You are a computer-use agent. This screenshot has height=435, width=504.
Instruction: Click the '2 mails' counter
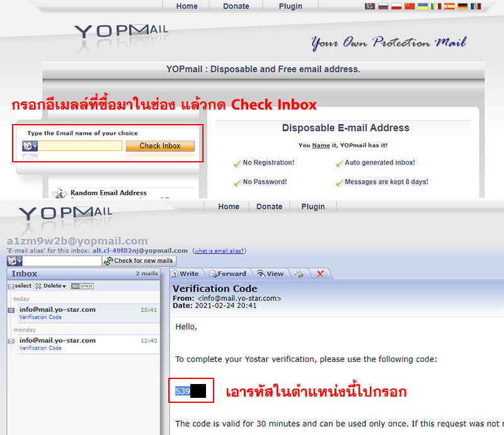pyautogui.click(x=147, y=273)
